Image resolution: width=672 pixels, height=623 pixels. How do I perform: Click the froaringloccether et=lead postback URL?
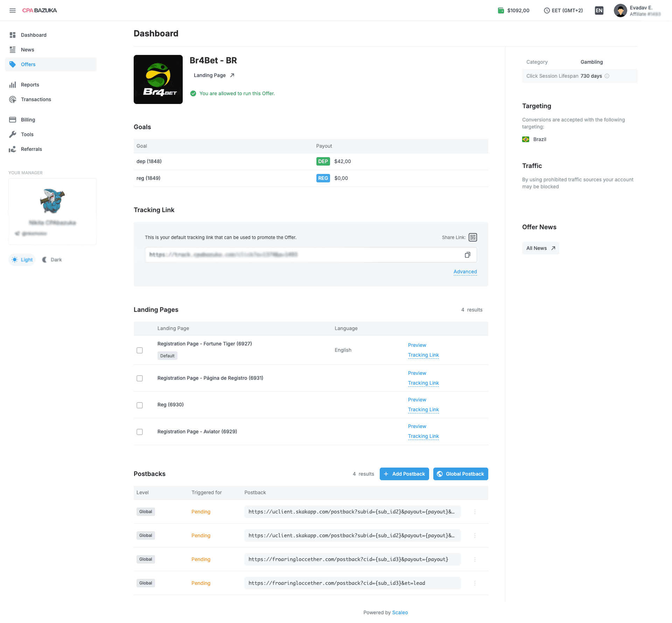tap(352, 583)
